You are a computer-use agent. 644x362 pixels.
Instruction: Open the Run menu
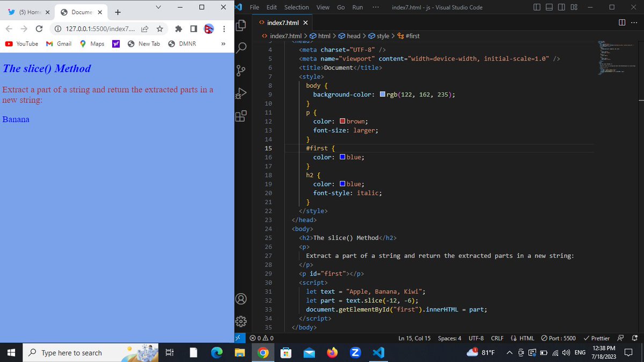(357, 8)
